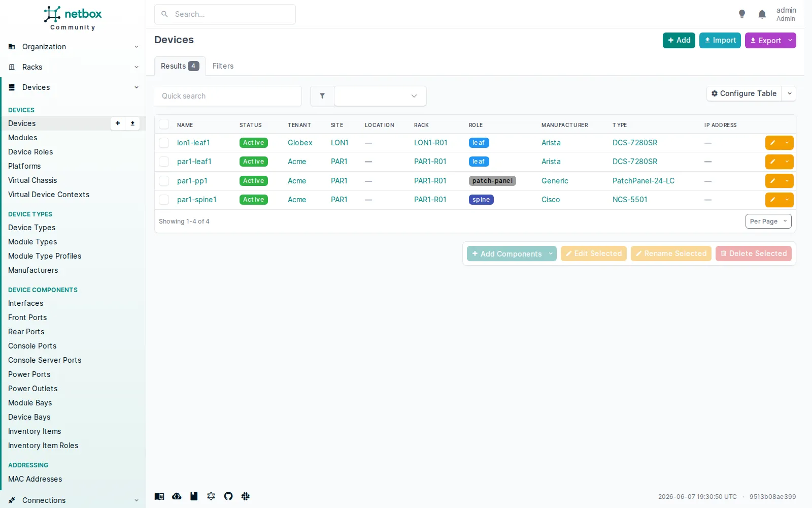The image size is (812, 508).
Task: Click the patch-panel role badge
Action: click(x=492, y=181)
